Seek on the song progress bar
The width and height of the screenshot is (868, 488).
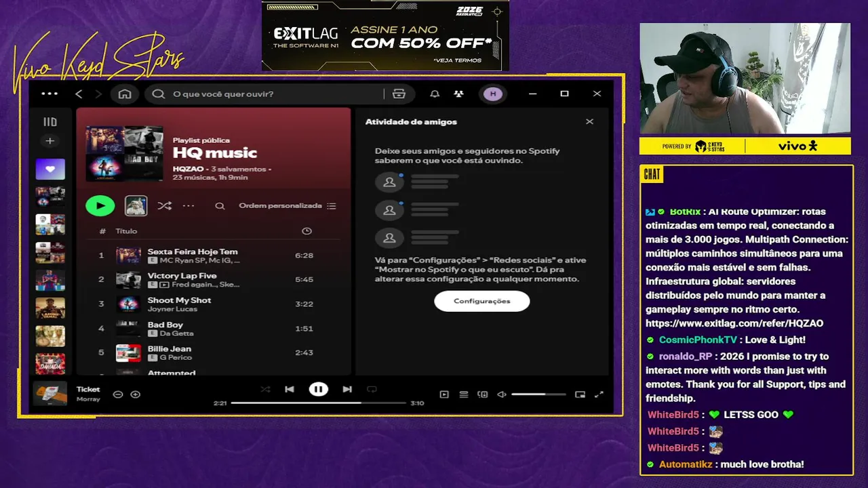[x=318, y=403]
